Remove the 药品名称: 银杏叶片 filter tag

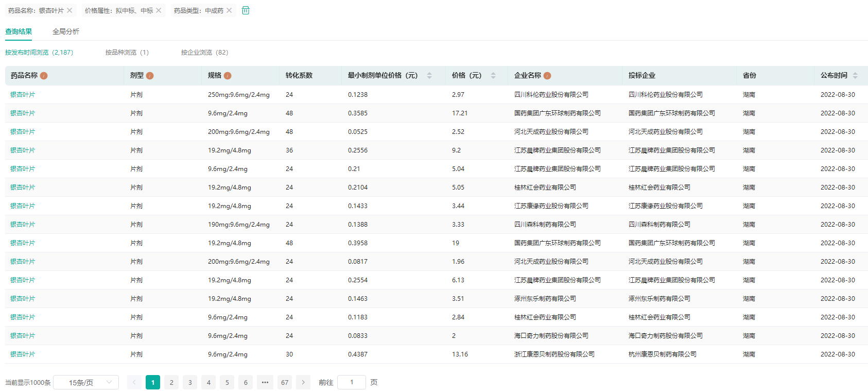(x=70, y=10)
